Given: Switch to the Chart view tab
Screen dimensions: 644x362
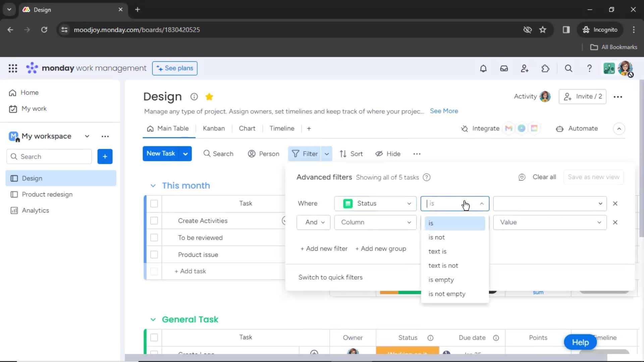Looking at the screenshot, I should (247, 129).
